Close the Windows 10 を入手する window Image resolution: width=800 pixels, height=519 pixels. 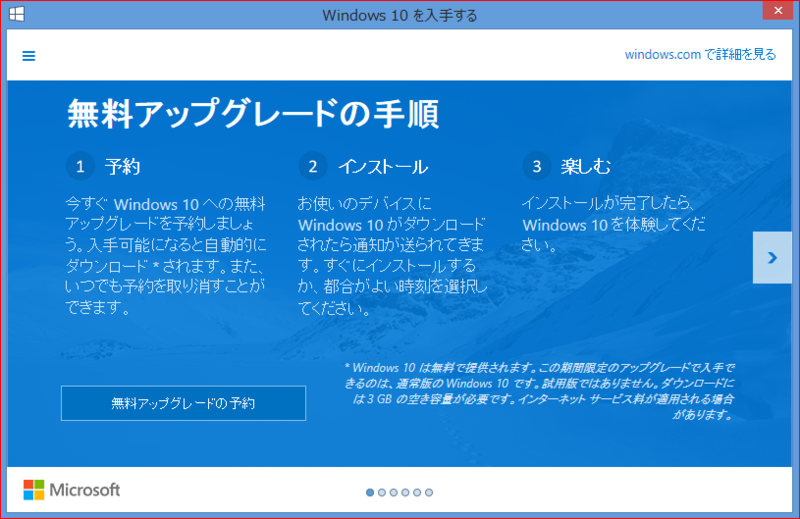click(x=778, y=10)
